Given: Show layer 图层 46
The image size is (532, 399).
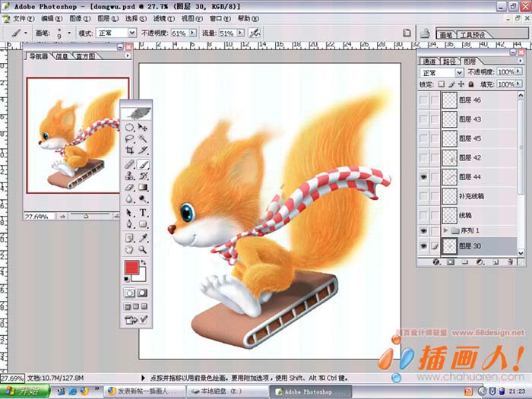Looking at the screenshot, I should click(423, 100).
